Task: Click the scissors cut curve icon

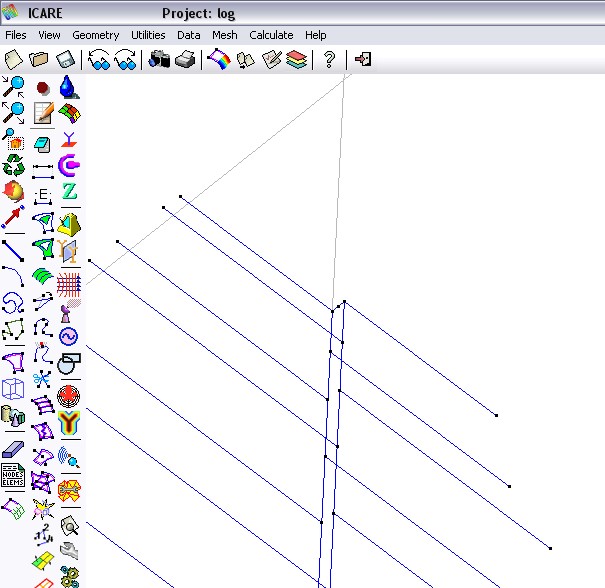Action: click(42, 379)
